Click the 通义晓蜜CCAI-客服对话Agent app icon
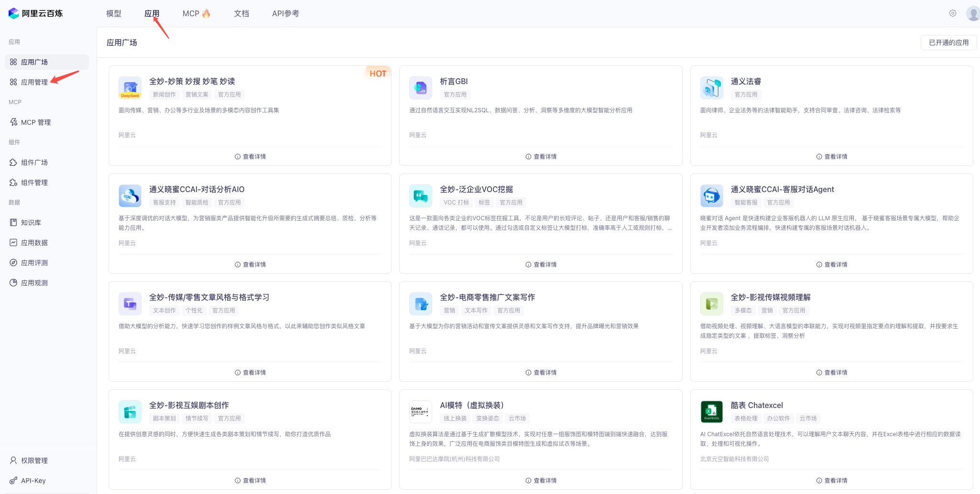The width and height of the screenshot is (980, 494). point(712,196)
